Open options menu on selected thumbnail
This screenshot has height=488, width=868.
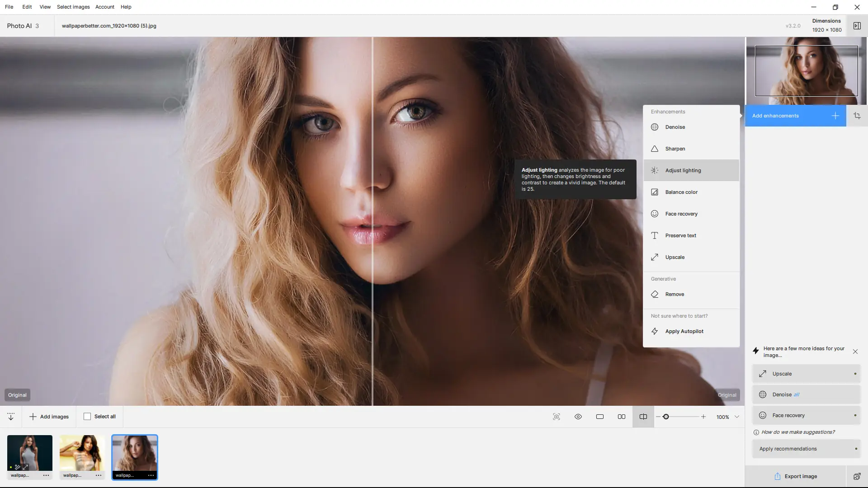(151, 475)
